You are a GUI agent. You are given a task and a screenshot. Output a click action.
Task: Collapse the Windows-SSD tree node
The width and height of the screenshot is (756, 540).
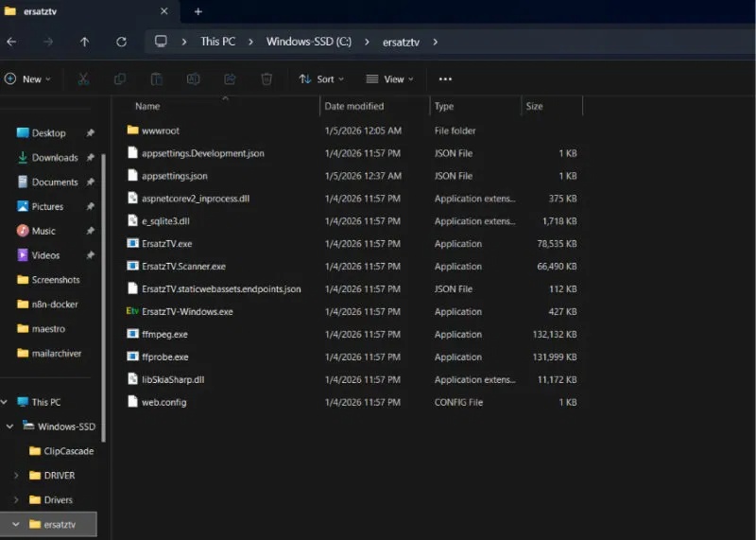10,427
